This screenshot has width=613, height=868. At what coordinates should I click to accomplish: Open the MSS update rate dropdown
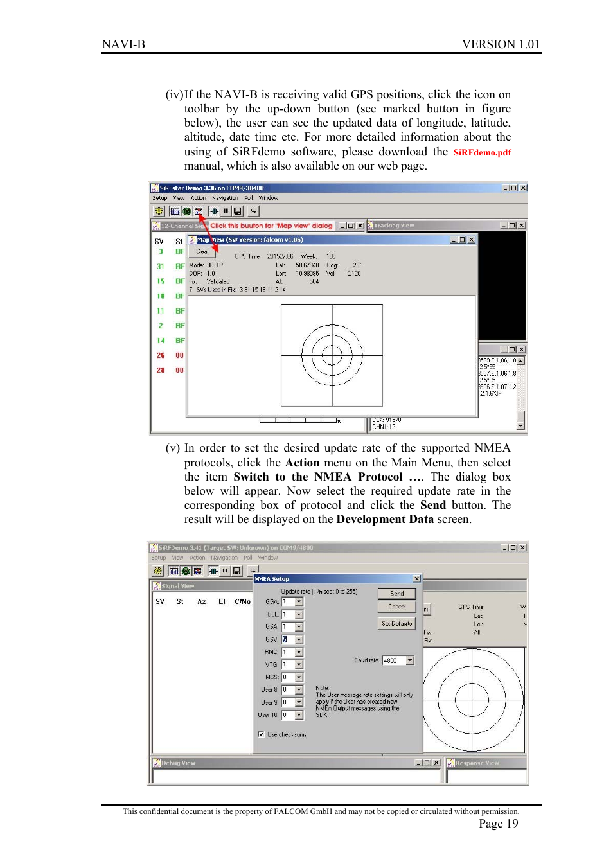pos(299,677)
